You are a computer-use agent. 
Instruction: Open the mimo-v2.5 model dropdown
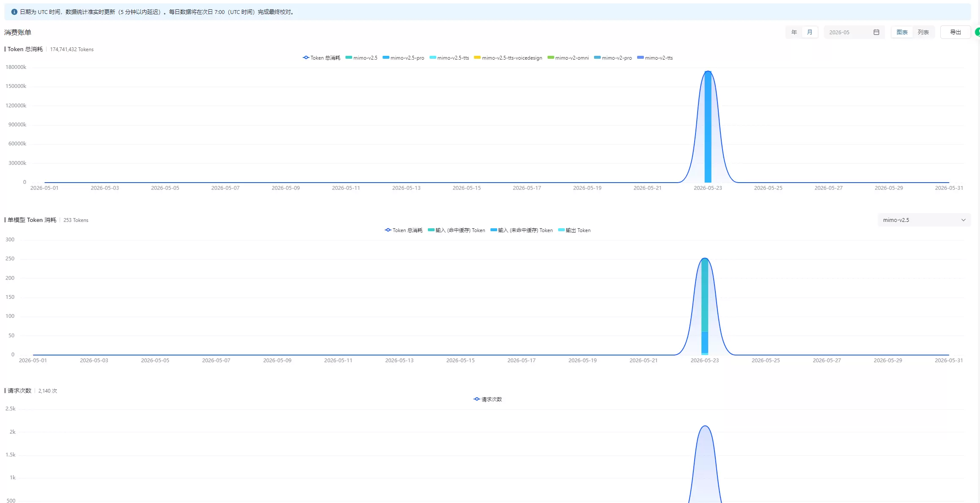924,220
